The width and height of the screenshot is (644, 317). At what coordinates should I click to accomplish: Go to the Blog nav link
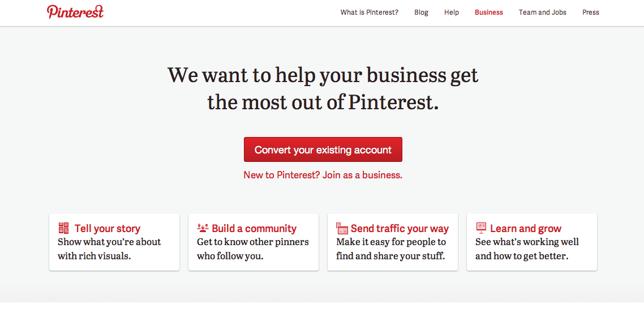coord(421,12)
